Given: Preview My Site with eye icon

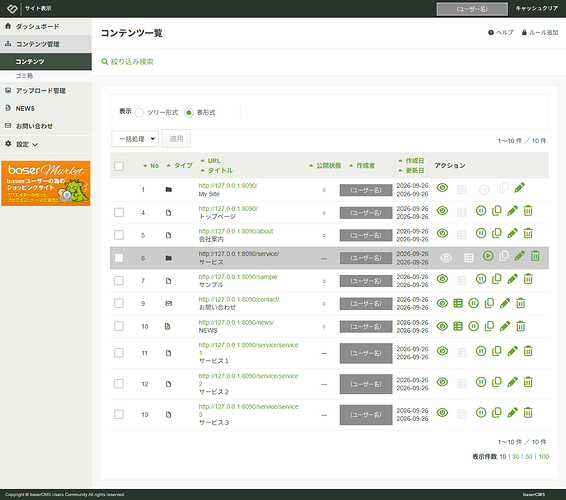Looking at the screenshot, I should (x=442, y=188).
